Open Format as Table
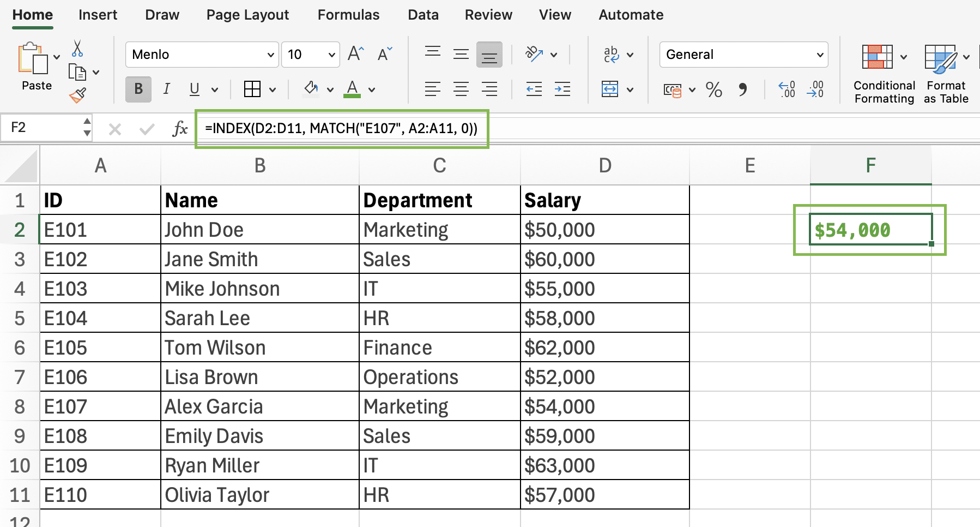Image resolution: width=980 pixels, height=527 pixels. tap(946, 75)
